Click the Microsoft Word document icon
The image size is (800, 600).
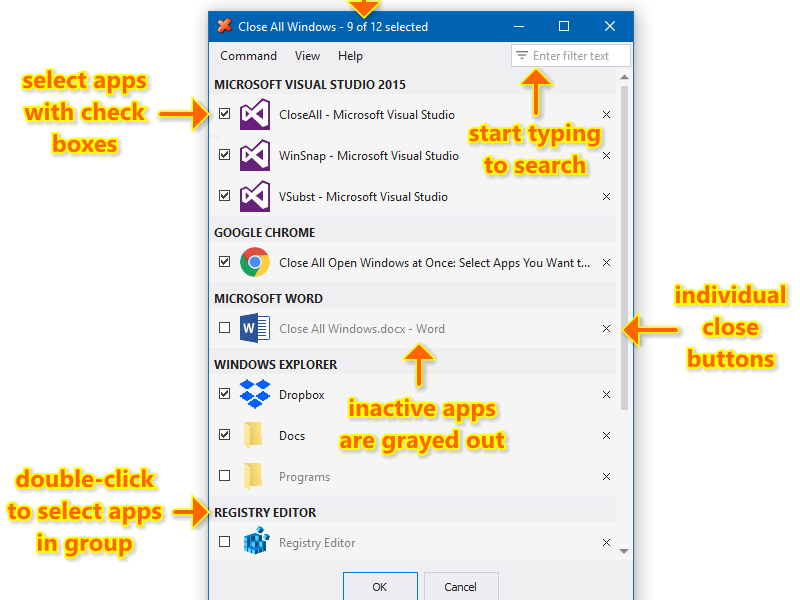(x=255, y=329)
